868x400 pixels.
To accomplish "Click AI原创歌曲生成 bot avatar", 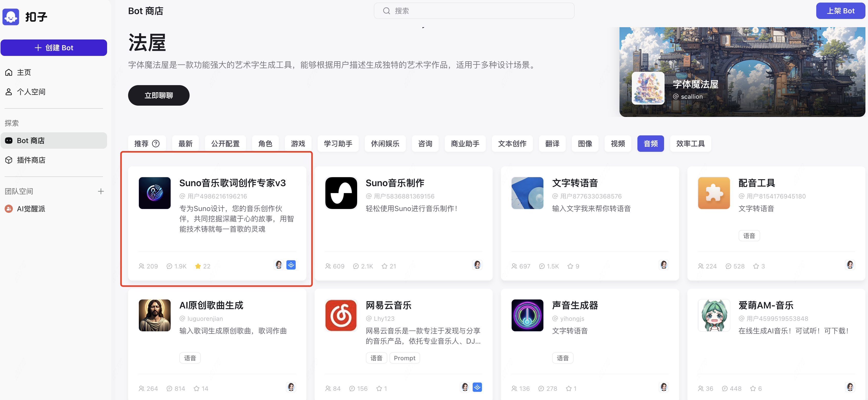I will pyautogui.click(x=155, y=315).
